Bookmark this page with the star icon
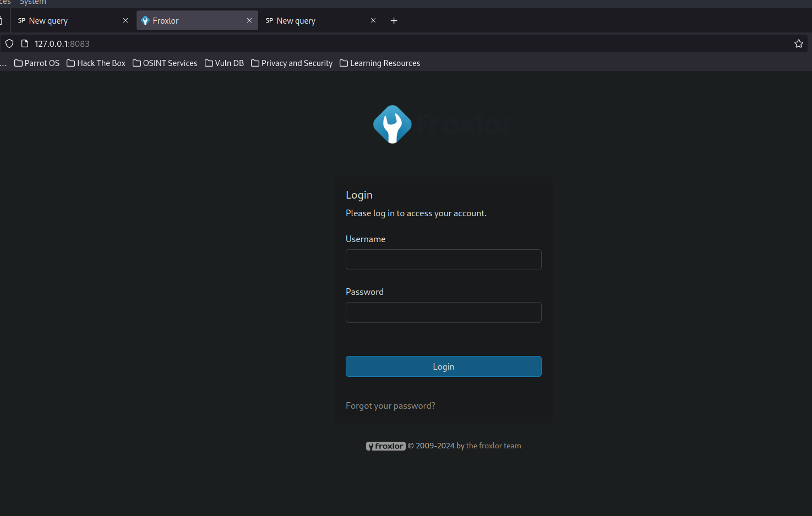Image resolution: width=812 pixels, height=516 pixels. 799,43
